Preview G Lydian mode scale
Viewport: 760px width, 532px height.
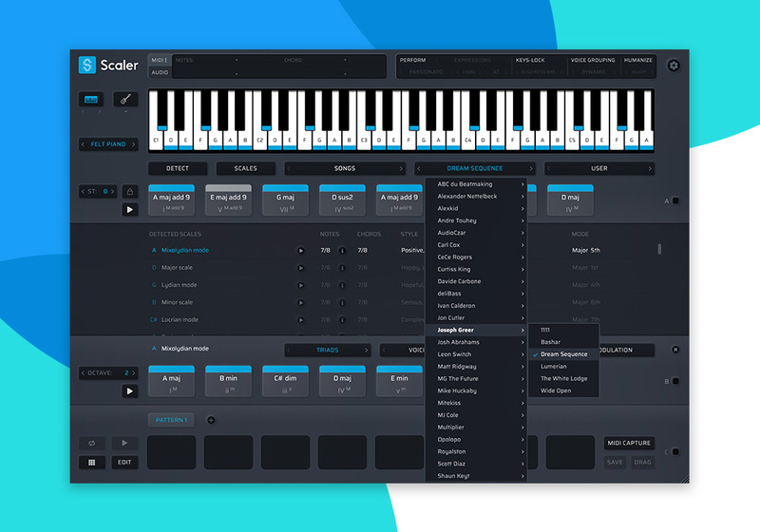click(300, 285)
